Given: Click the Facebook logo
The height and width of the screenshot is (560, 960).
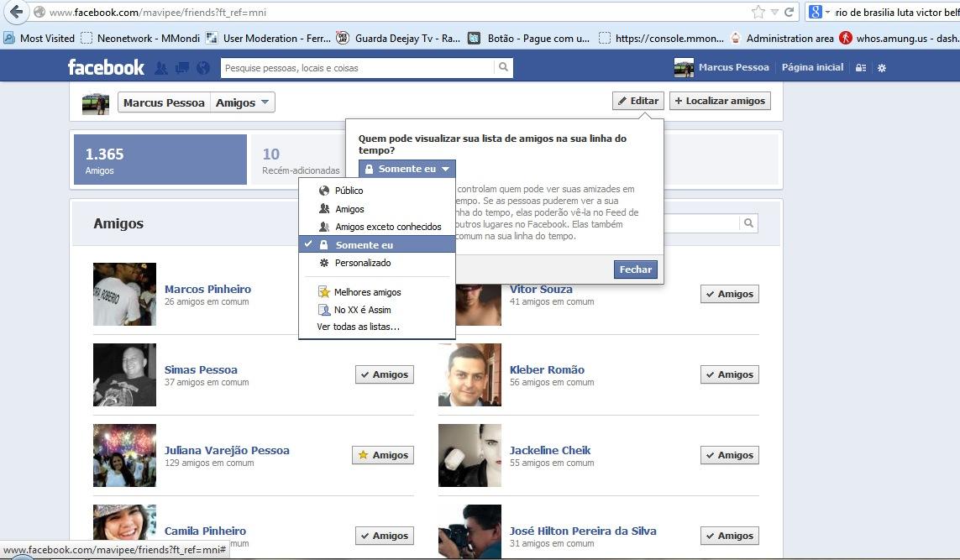Looking at the screenshot, I should (106, 66).
